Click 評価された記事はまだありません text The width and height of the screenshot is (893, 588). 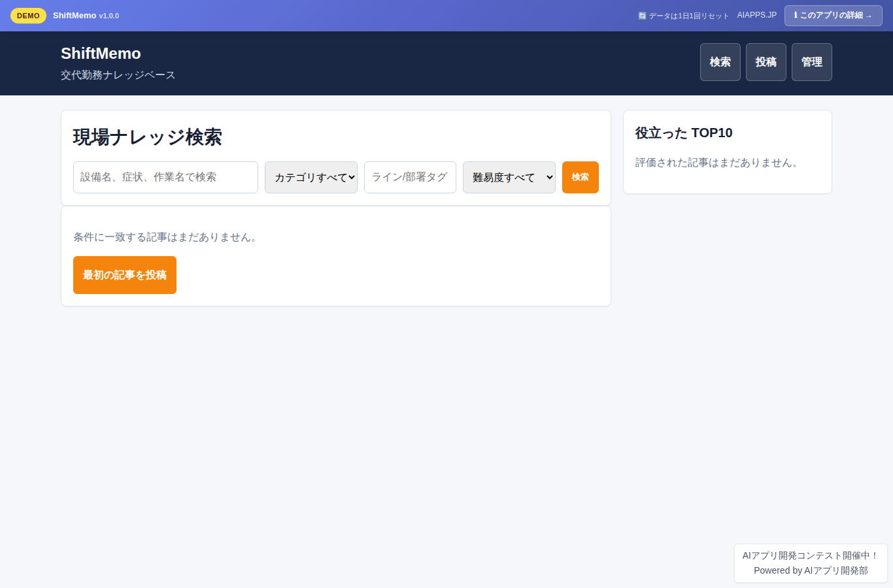click(718, 163)
